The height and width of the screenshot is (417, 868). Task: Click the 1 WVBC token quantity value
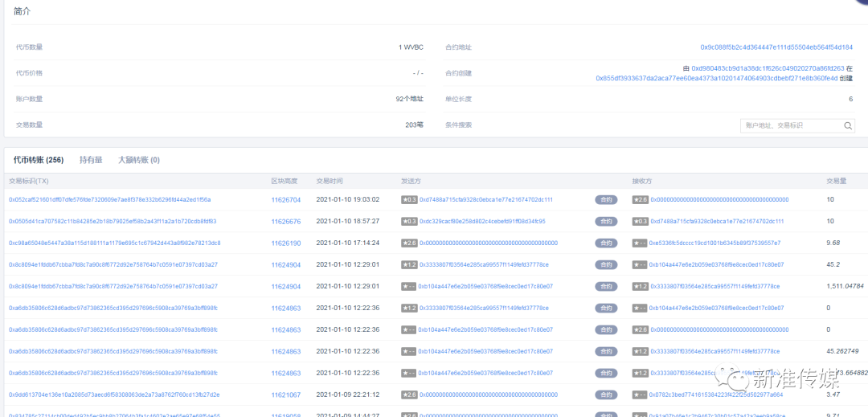coord(411,47)
